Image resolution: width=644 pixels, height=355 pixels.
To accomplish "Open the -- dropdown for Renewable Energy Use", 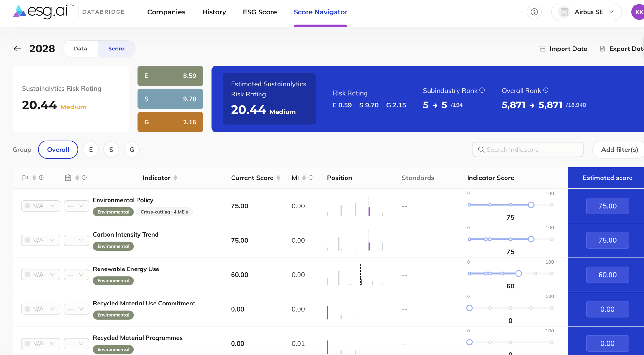I will [x=76, y=275].
